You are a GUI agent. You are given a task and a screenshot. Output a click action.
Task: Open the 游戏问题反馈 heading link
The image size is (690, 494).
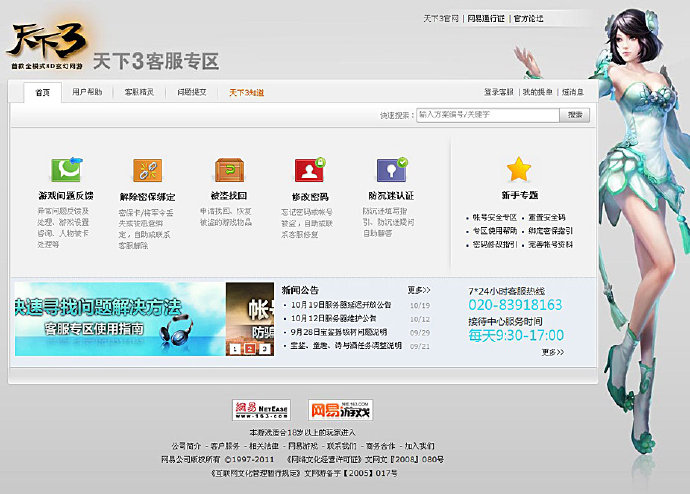[66, 196]
